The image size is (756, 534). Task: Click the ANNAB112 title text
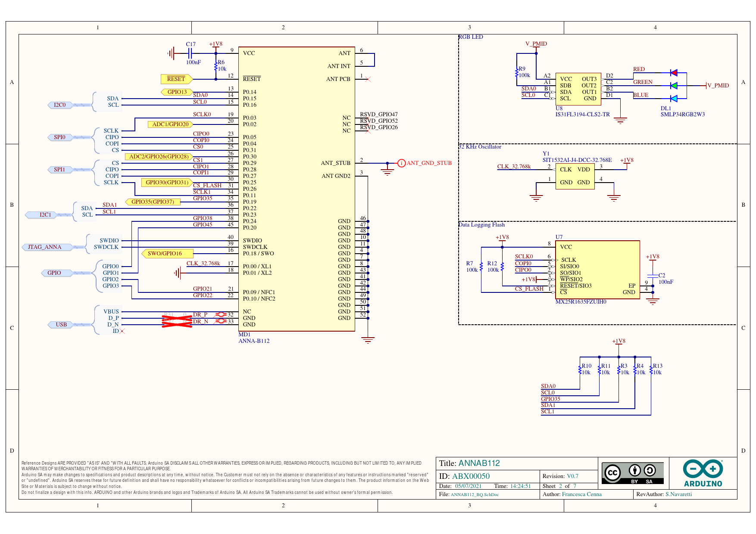(479, 463)
